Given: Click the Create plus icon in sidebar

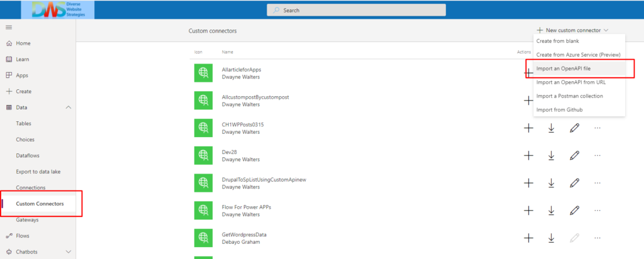Looking at the screenshot, I should [x=9, y=92].
